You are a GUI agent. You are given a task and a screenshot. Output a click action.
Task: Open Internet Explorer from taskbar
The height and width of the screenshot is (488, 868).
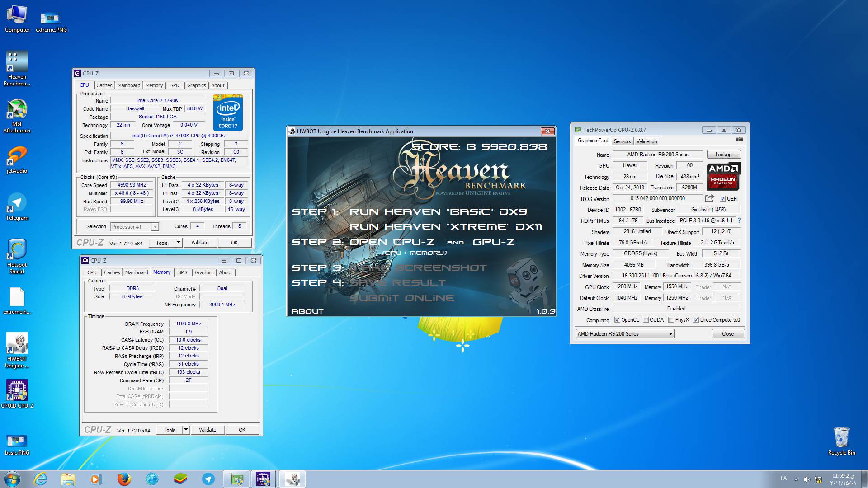coord(41,479)
